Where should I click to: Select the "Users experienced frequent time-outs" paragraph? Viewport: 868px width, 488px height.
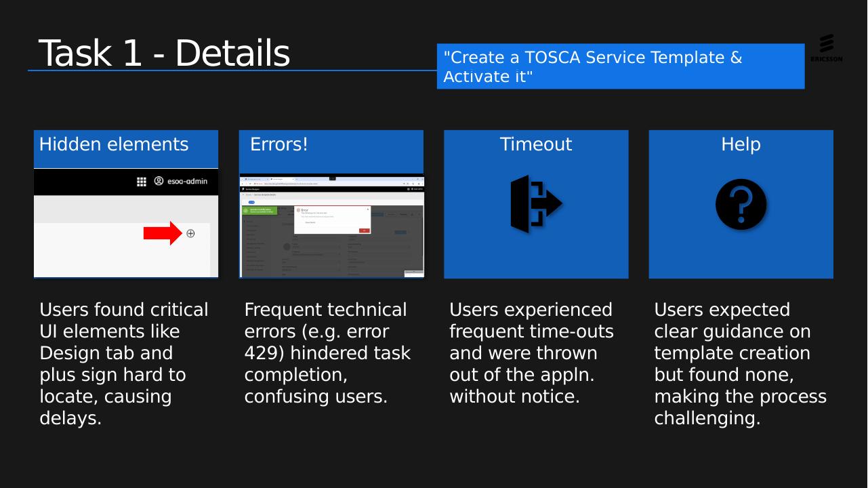click(x=532, y=353)
